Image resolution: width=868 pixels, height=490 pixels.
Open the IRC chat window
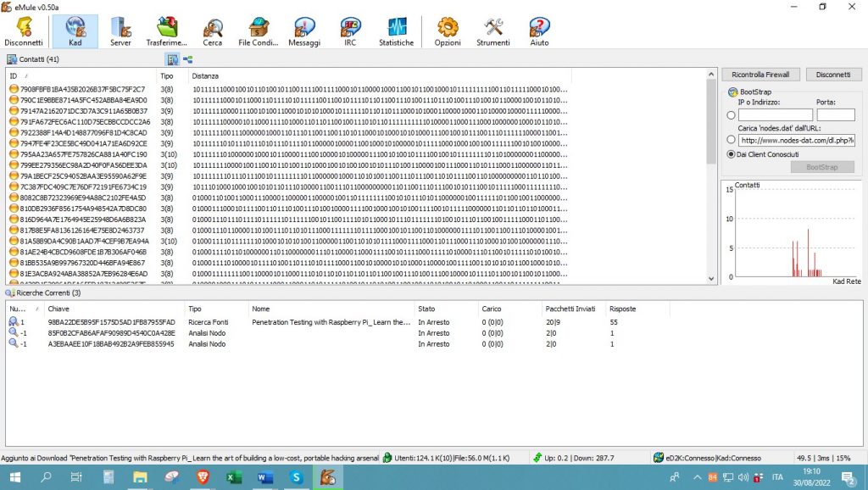(x=350, y=31)
